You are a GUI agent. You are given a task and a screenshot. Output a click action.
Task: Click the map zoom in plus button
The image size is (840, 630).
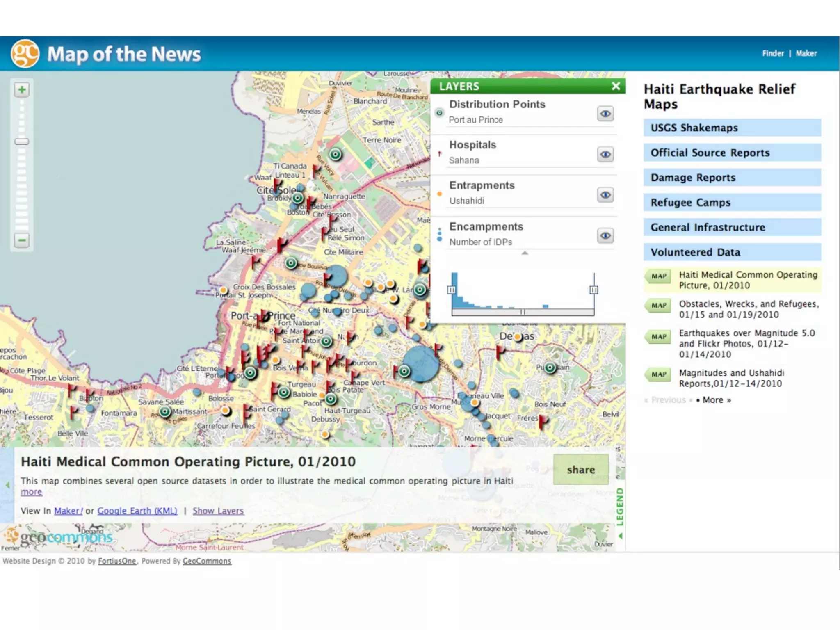22,90
